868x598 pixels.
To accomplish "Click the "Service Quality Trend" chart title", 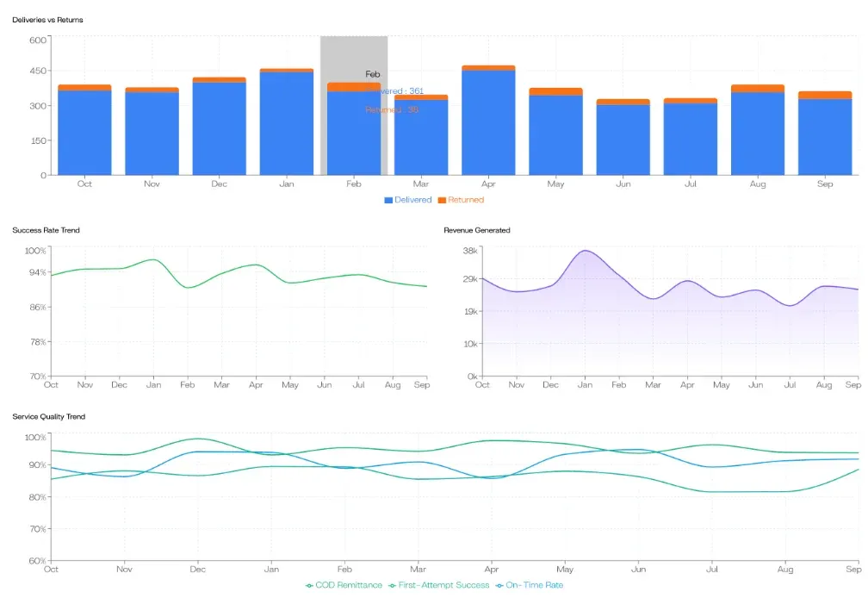I will click(x=49, y=417).
